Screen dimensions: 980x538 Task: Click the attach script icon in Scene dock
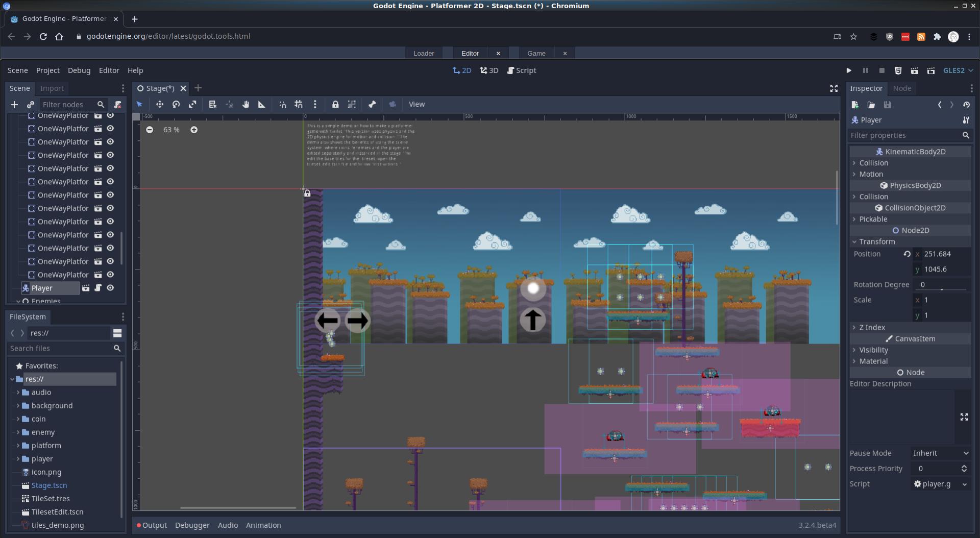coord(117,105)
